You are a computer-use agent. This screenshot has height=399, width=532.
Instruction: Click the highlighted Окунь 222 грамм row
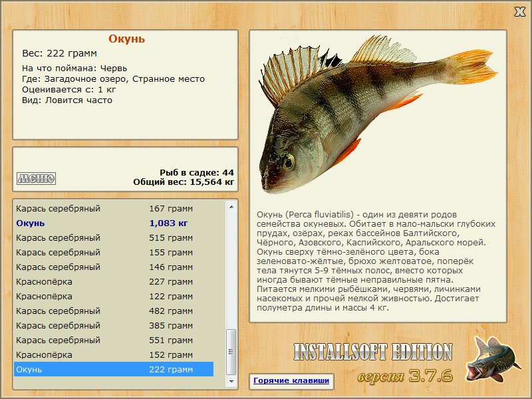click(114, 369)
